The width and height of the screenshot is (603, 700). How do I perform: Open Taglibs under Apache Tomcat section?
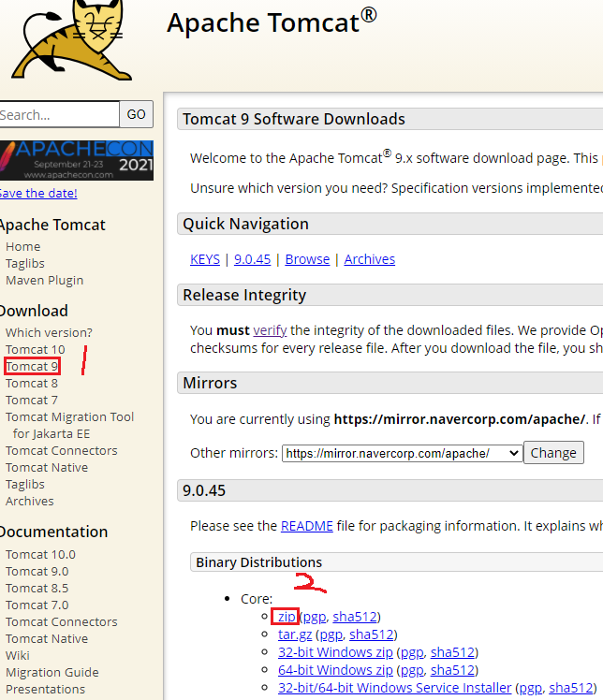[x=25, y=263]
